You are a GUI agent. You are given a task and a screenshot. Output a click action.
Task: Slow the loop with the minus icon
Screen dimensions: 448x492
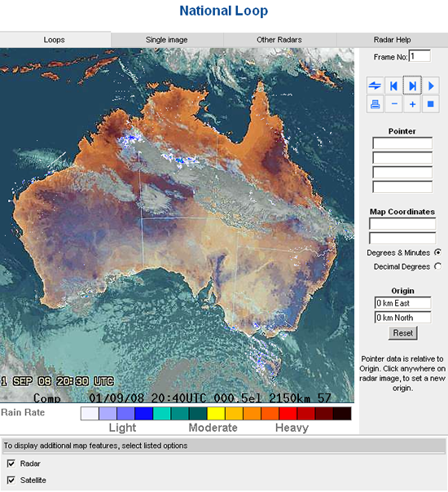[393, 104]
